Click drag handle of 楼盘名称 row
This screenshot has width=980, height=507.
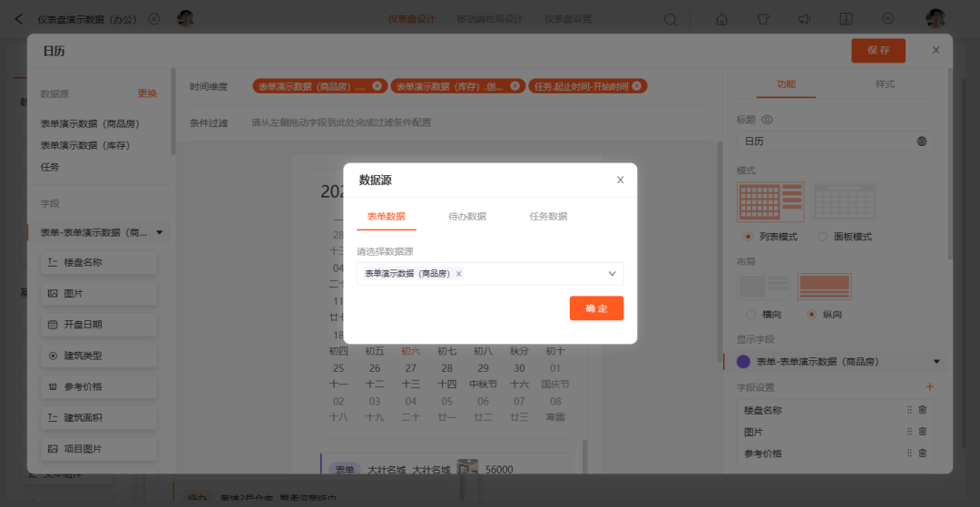tap(909, 410)
